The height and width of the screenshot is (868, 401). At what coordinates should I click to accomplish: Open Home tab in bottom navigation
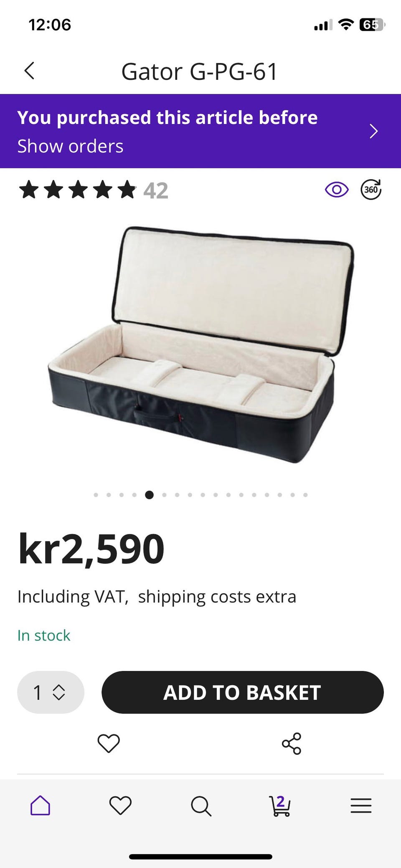[x=40, y=805]
